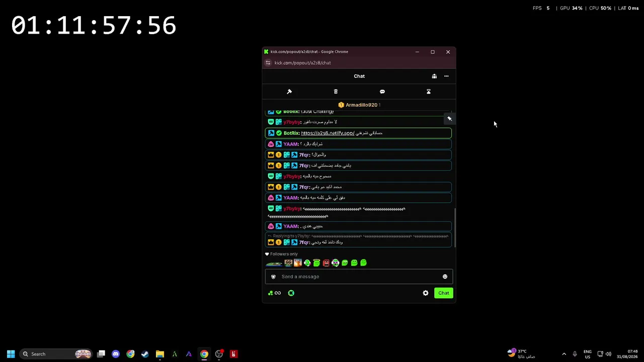Viewport: 644px width, 362px height.
Task: Open the purple A-shaped app on the taskbar
Action: pos(189,354)
